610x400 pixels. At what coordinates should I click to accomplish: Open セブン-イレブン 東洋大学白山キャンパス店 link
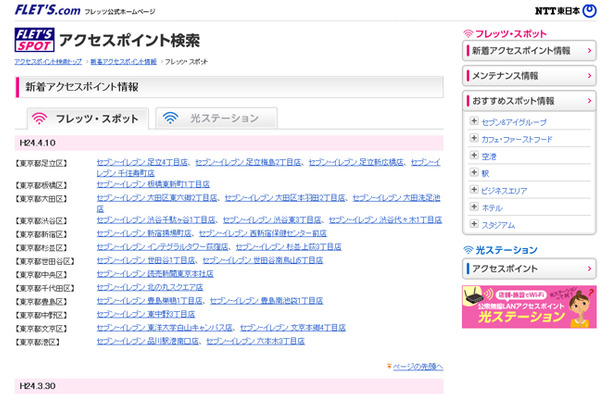pyautogui.click(x=165, y=328)
